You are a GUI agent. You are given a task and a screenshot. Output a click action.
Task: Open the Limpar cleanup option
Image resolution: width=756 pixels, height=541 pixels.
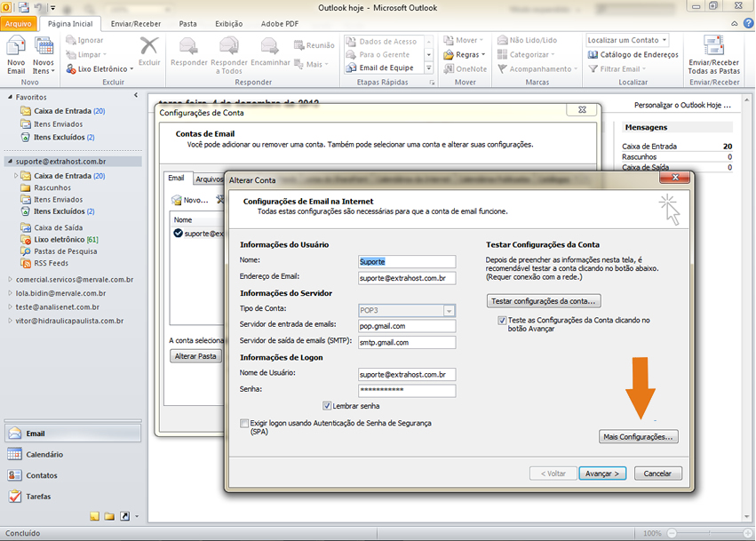coord(86,54)
